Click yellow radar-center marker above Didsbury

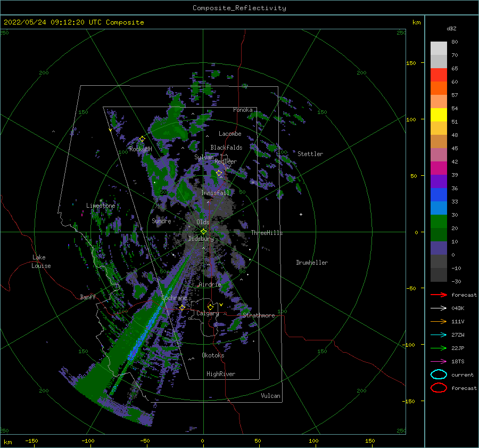tap(203, 232)
